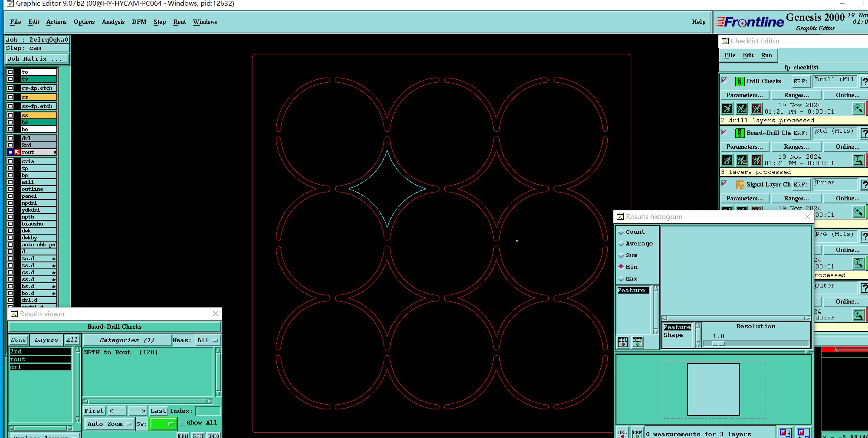The image size is (868, 438).
Task: Click the ---> next result button
Action: pos(138,411)
